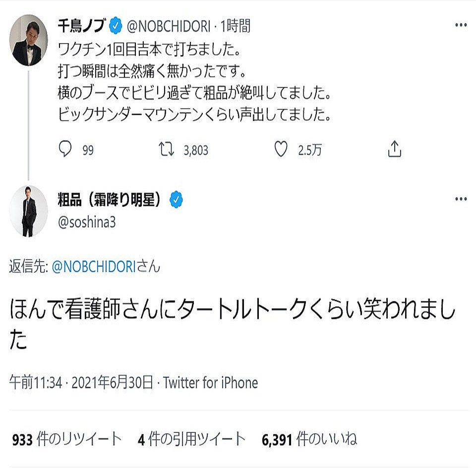Reply to Nobu's vaccine tweet
Viewport: 476px width, 476px height.
click(65, 147)
